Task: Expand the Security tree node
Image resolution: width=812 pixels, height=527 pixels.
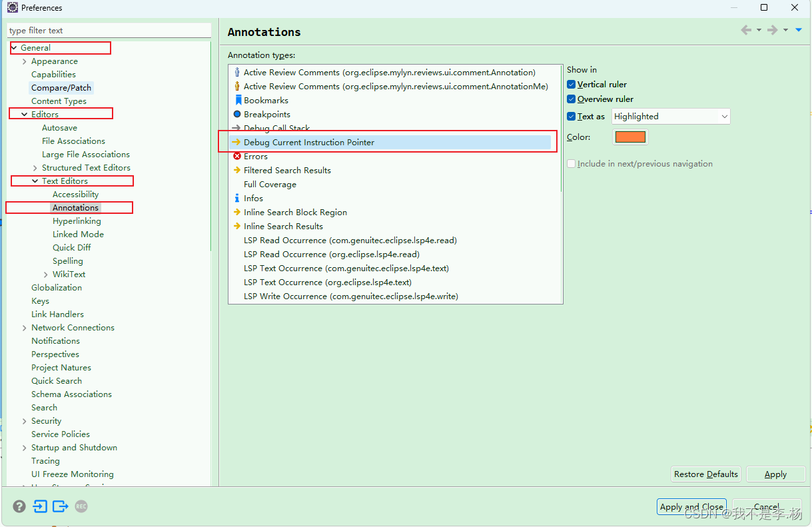Action: pyautogui.click(x=25, y=421)
